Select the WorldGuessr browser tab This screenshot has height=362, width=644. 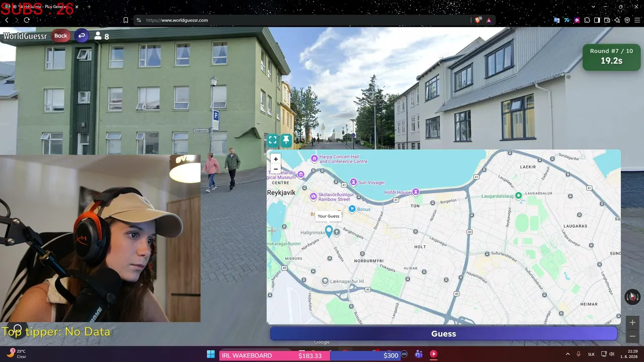point(41,7)
